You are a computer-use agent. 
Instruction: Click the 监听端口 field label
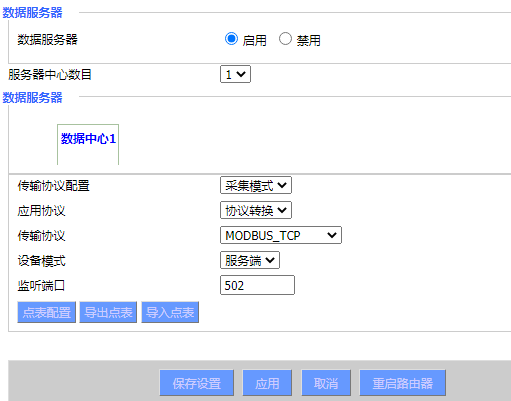(41, 286)
